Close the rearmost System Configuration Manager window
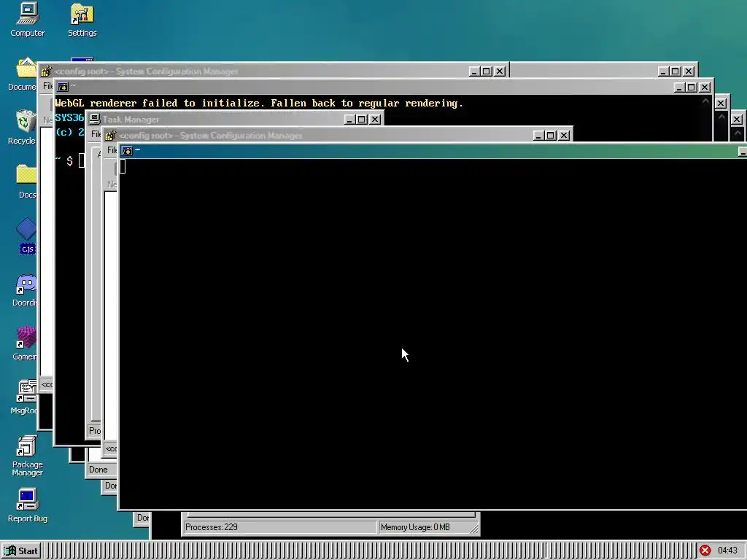The width and height of the screenshot is (747, 560). [x=500, y=71]
